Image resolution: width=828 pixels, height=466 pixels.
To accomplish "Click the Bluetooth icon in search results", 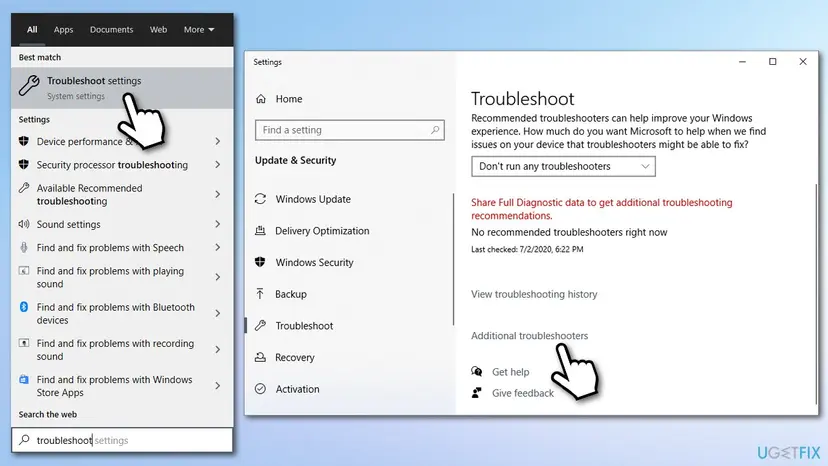I will pos(24,306).
